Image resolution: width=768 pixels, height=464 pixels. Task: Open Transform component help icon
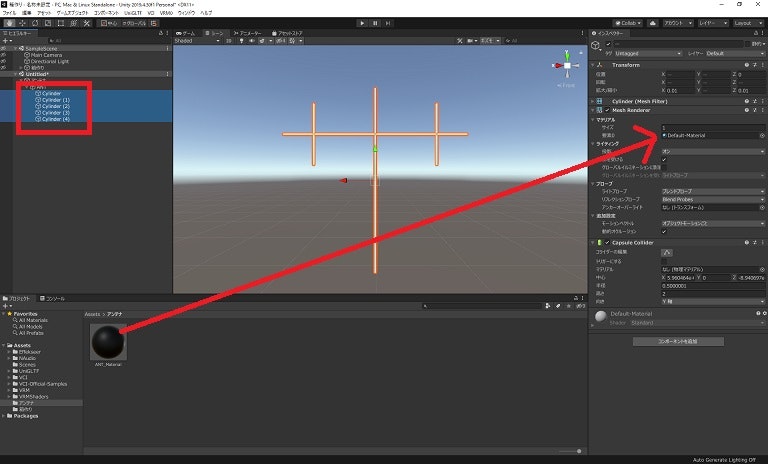click(x=747, y=65)
